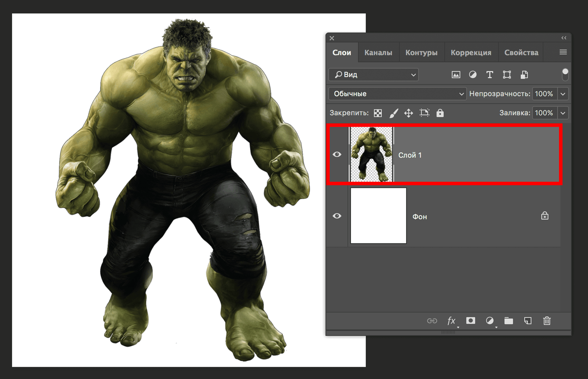Create a new layer group folder
This screenshot has height=379, width=588.
pos(509,321)
